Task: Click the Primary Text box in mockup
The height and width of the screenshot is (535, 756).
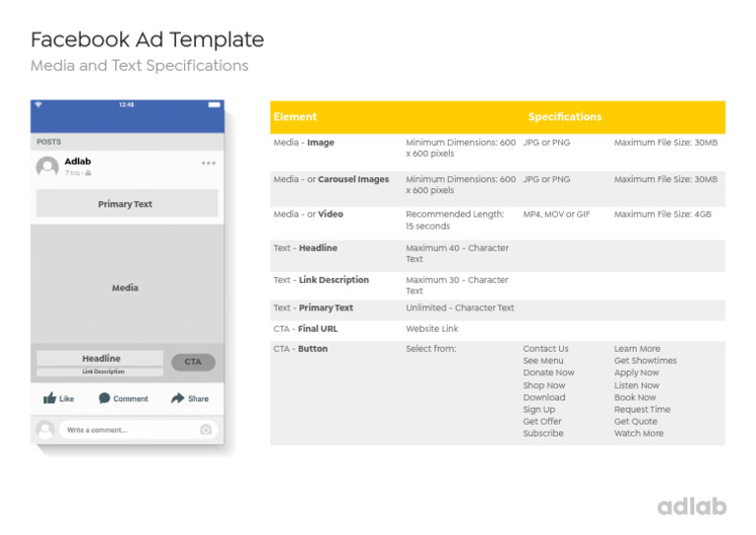Action: 127,204
